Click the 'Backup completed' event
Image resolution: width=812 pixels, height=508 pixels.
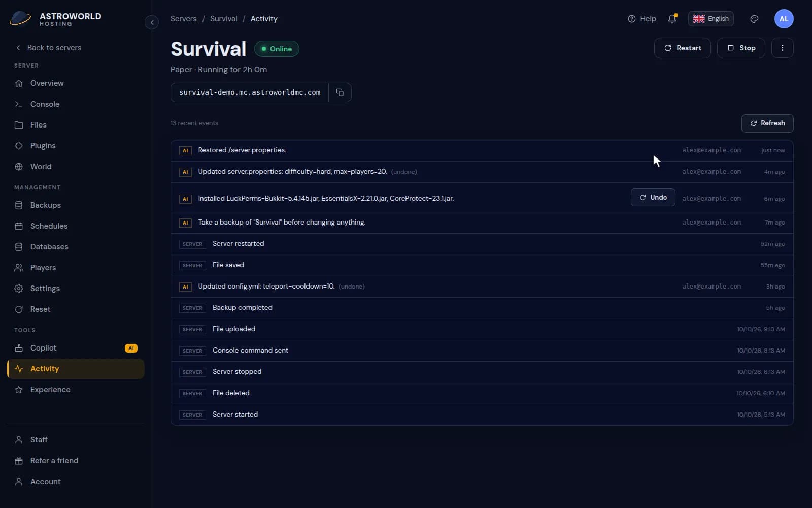[242, 308]
